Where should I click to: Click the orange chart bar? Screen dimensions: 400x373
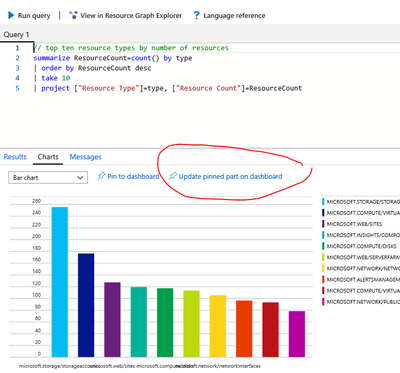[x=244, y=329]
